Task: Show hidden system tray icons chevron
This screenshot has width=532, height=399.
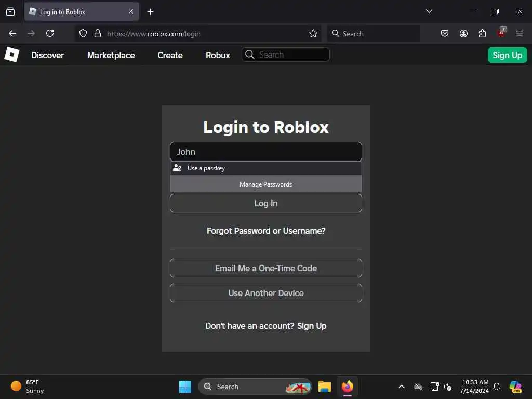Action: pos(402,387)
